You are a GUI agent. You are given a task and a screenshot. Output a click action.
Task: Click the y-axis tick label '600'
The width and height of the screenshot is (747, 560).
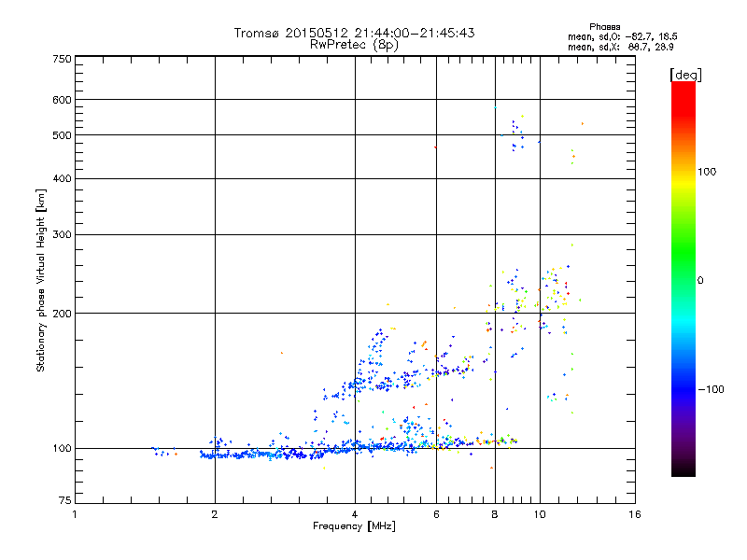(x=62, y=100)
